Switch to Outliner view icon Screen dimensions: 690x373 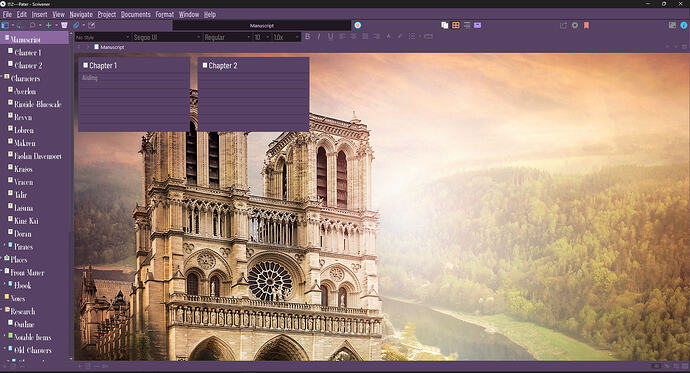point(467,26)
